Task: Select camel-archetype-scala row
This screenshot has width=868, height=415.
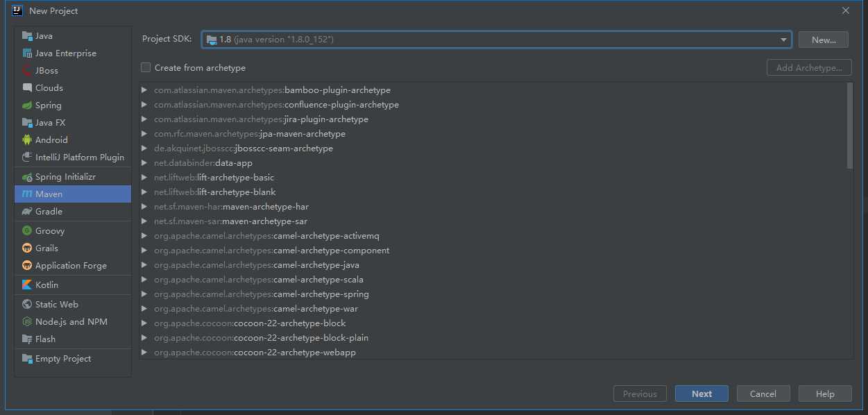Action: pos(493,280)
